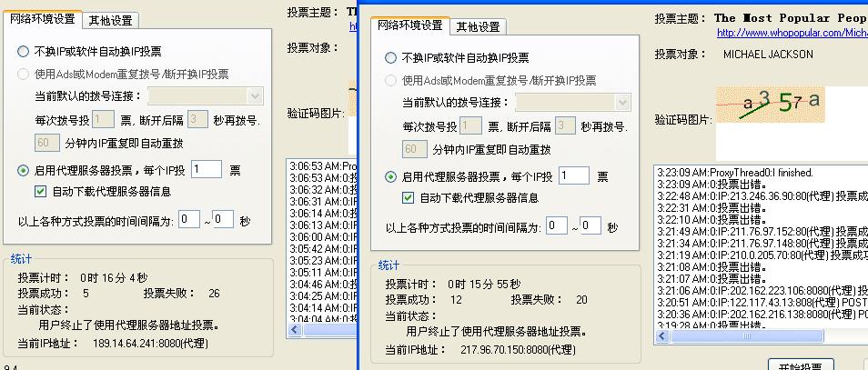Click the 验证码 captcha image in right window
The height and width of the screenshot is (370, 868).
[772, 104]
